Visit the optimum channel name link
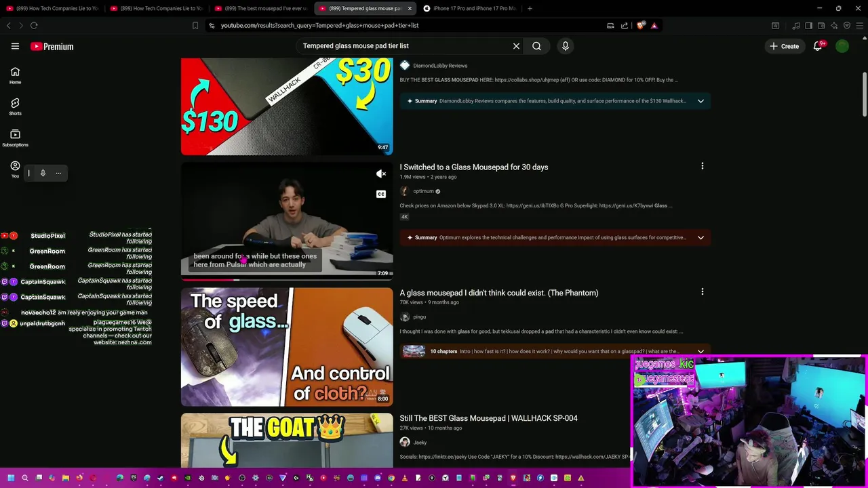The height and width of the screenshot is (488, 868). click(423, 191)
